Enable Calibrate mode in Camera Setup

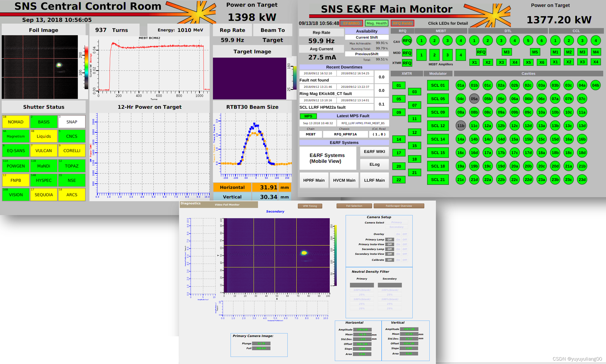[398, 260]
